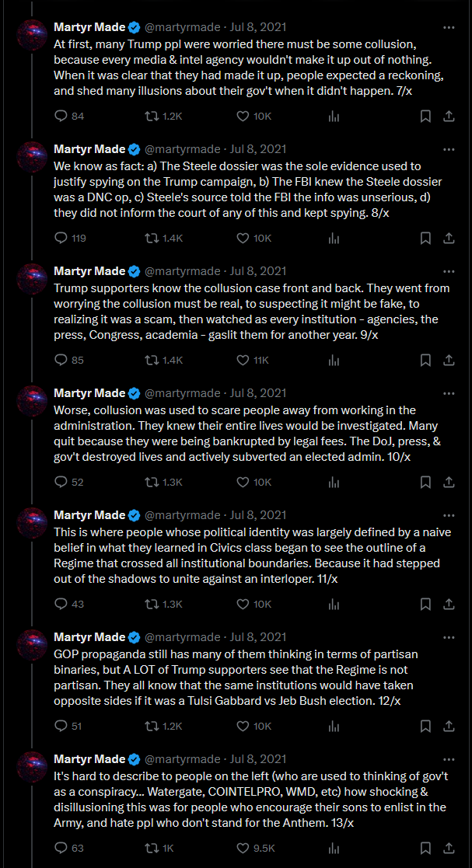Retweet the tweet 13/x with 1K reposts
Screen dimensions: 472x868
click(x=151, y=848)
